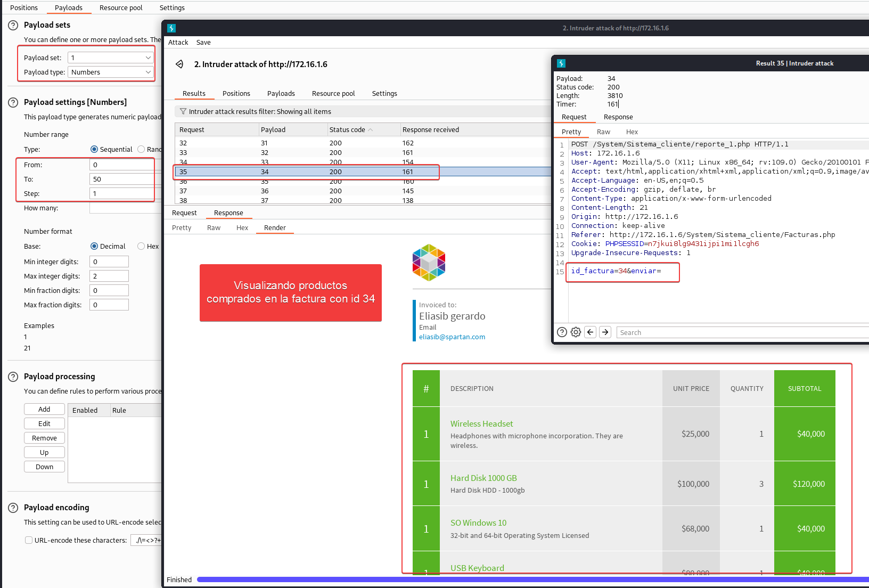
Task: Open the Payload type dropdown
Action: click(111, 72)
